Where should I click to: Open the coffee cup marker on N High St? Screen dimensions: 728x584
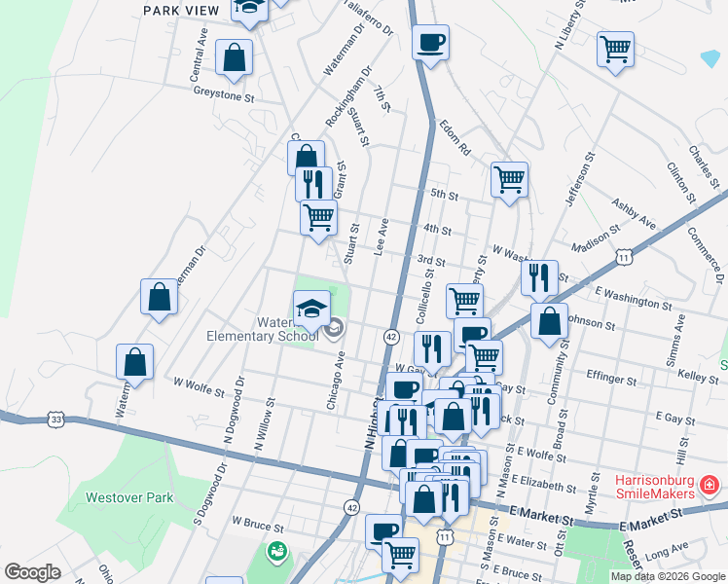(405, 387)
